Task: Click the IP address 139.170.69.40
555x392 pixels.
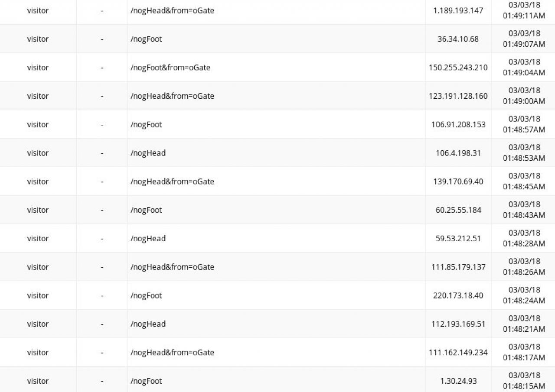Action: [x=458, y=181]
